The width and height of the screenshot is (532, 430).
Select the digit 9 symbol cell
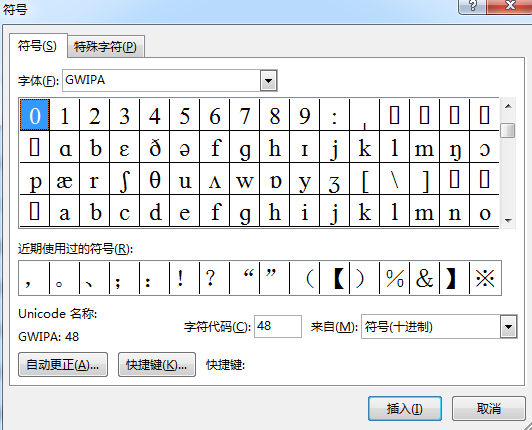(305, 115)
